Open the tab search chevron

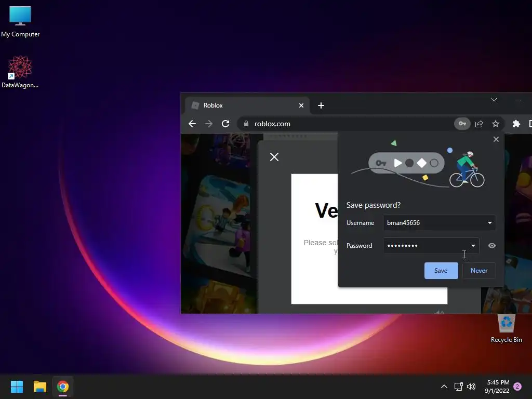[494, 100]
